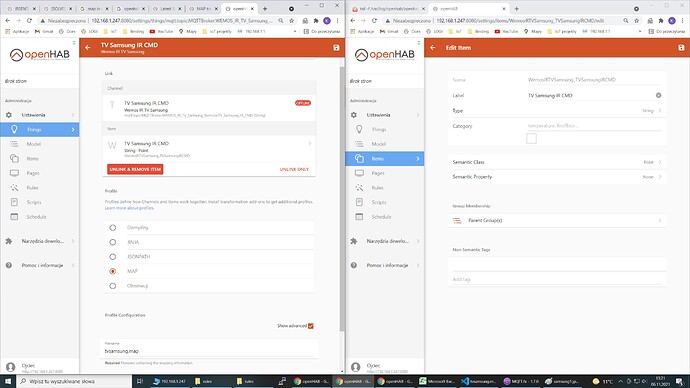The height and width of the screenshot is (388, 690).
Task: Go back arrow in TV Samsung IR CMD header
Action: (x=88, y=48)
